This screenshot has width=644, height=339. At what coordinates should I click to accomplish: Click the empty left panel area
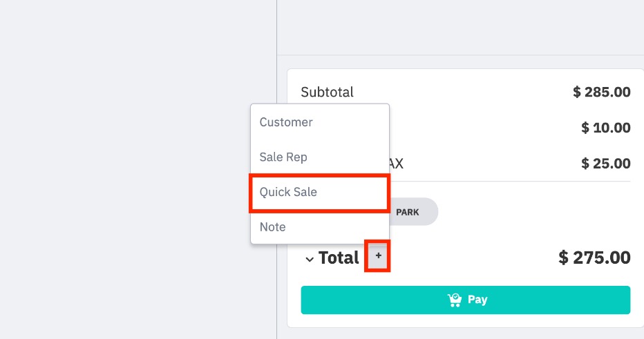pos(138,170)
